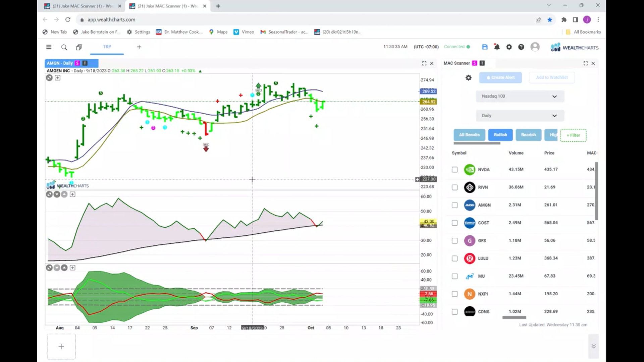Add a new widget with large plus box
This screenshot has width=644, height=362.
pyautogui.click(x=61, y=347)
